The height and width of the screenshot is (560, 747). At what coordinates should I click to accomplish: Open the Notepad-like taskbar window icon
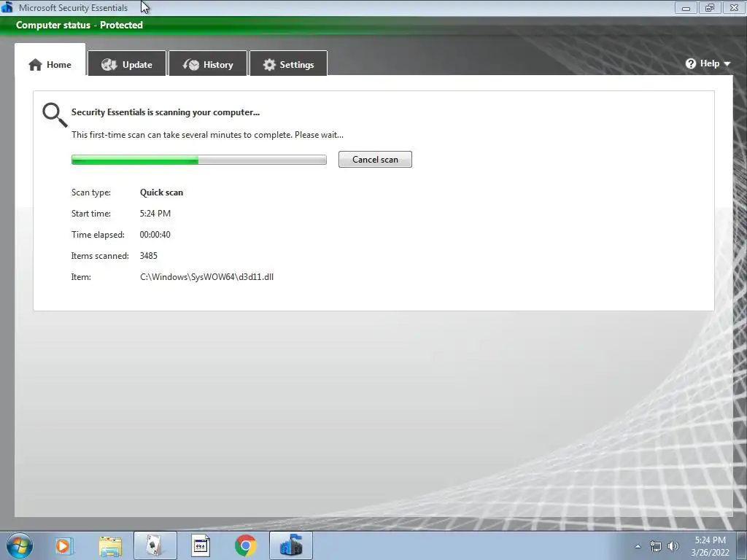(x=201, y=545)
